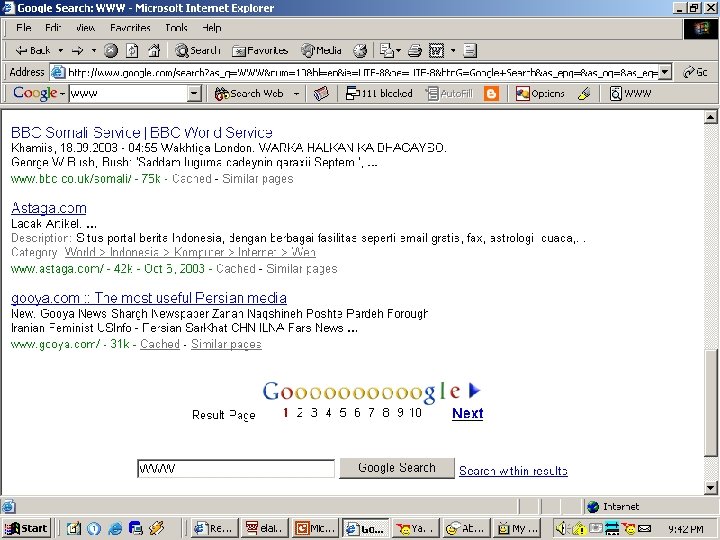Launch Internet Explorer from quick launch

[x=115, y=529]
